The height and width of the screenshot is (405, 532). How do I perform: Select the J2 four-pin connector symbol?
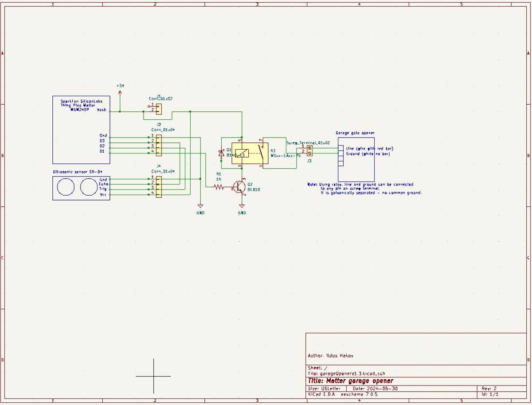(156, 145)
